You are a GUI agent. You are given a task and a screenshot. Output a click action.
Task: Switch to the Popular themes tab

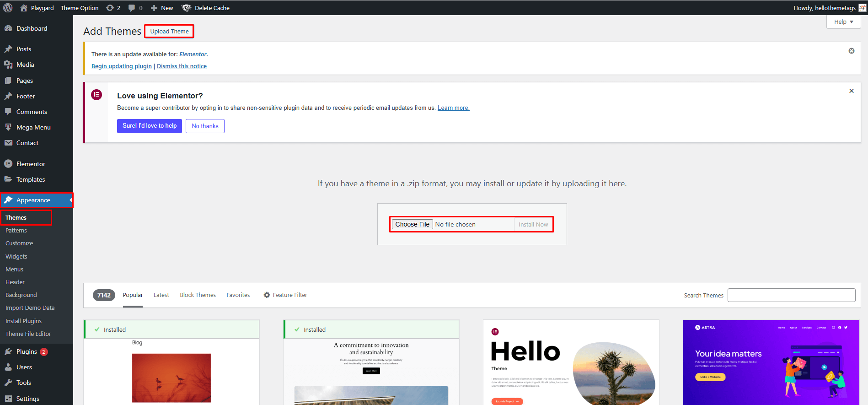click(x=133, y=295)
